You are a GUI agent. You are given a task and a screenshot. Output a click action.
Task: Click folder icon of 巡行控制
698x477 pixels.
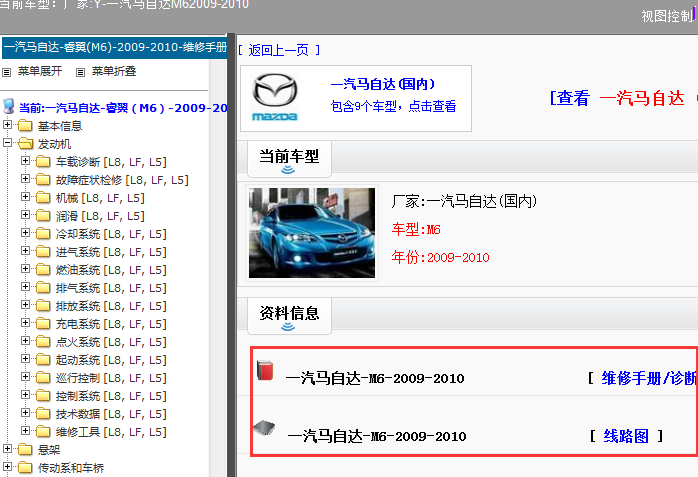[x=43, y=377]
